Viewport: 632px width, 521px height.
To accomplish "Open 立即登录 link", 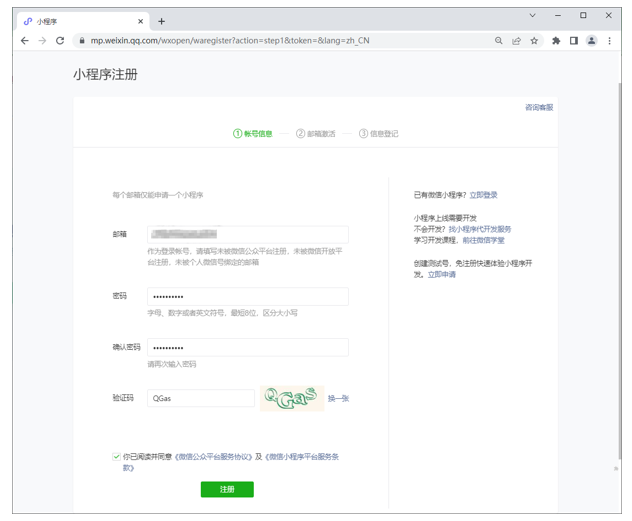I will (x=483, y=195).
